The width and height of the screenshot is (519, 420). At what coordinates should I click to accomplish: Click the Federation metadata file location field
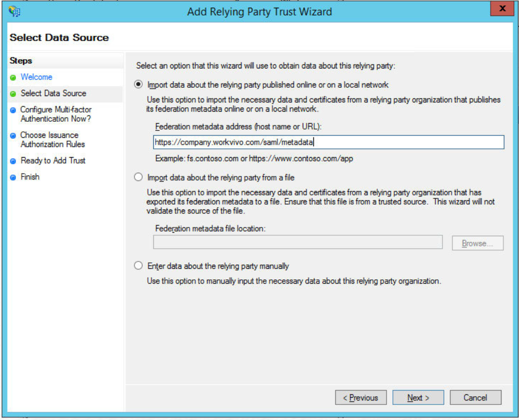[298, 242]
